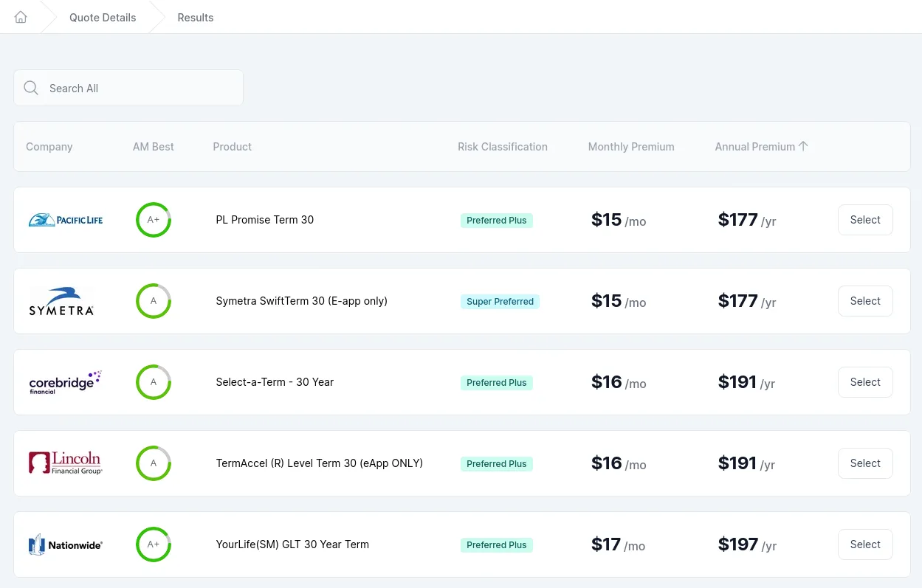922x588 pixels.
Task: Click Corebridge's $191 /yr premium
Action: pyautogui.click(x=747, y=382)
